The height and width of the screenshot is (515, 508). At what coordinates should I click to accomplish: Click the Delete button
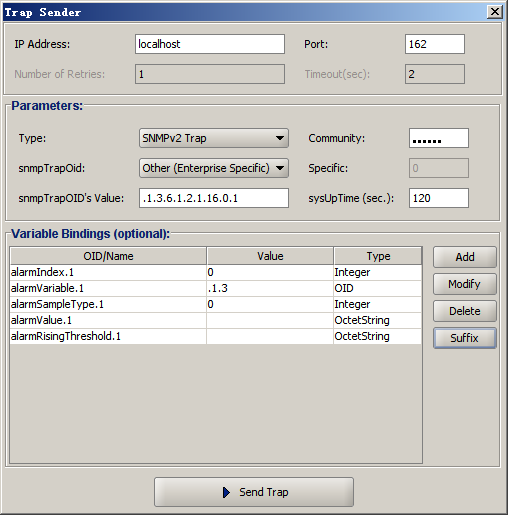pyautogui.click(x=465, y=311)
